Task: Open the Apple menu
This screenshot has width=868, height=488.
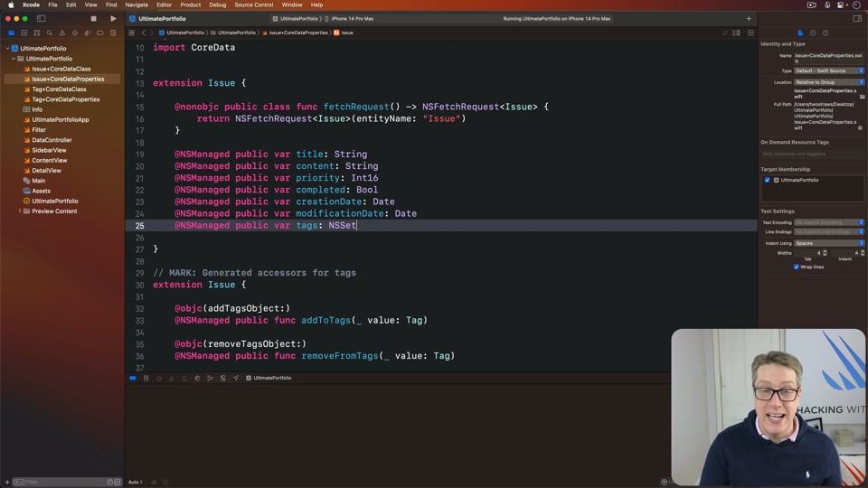Action: tap(11, 5)
